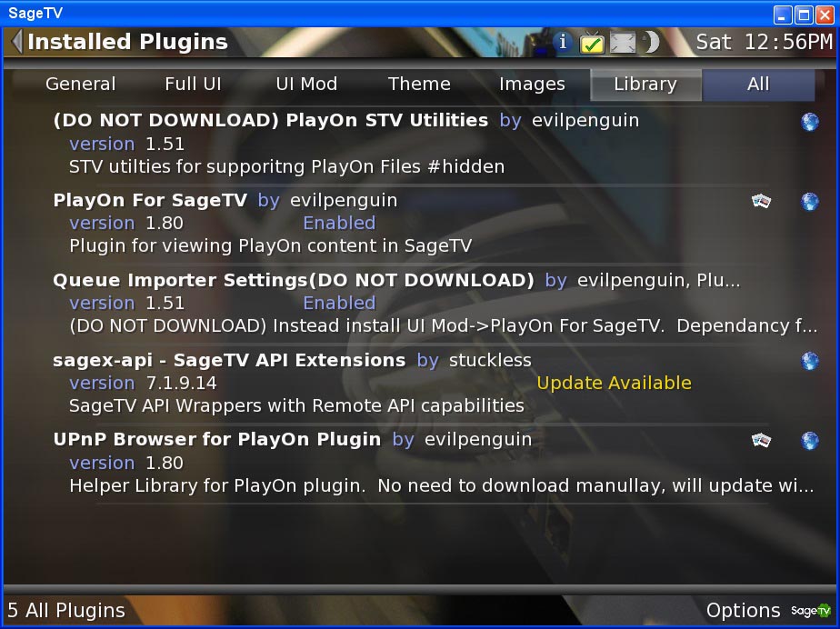Open the info 'i' icon in header
Viewport: 840px width, 629px height.
coord(562,41)
